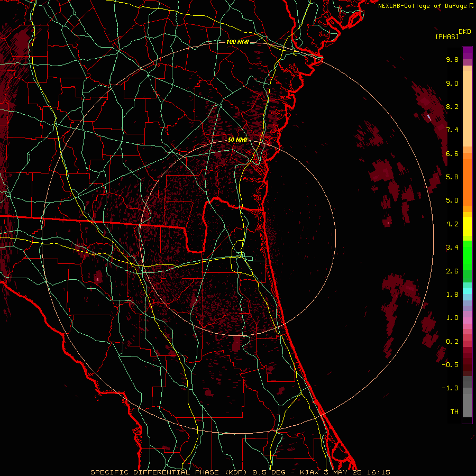This screenshot has height=476, width=476.
Task: Click the 4.2 value on the color scale
Action: coord(452,224)
